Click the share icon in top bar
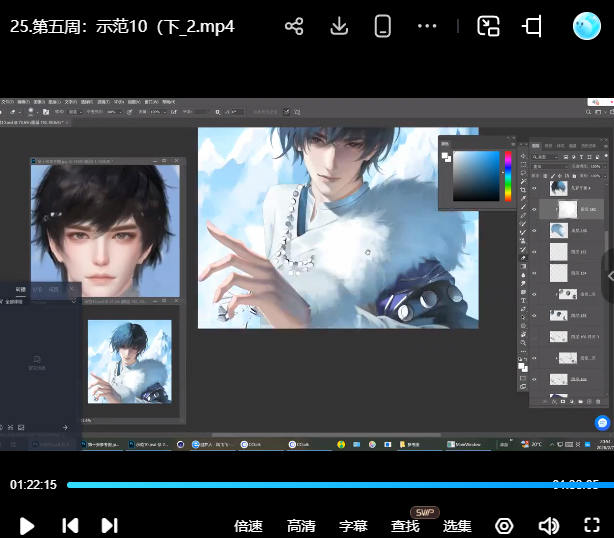This screenshot has height=538, width=614. coord(294,27)
